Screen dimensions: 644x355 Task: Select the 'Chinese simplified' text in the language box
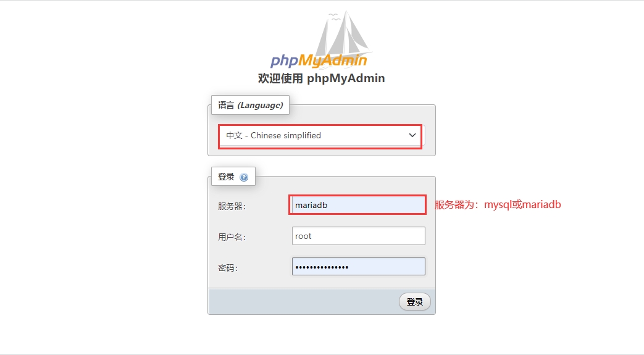tap(286, 135)
